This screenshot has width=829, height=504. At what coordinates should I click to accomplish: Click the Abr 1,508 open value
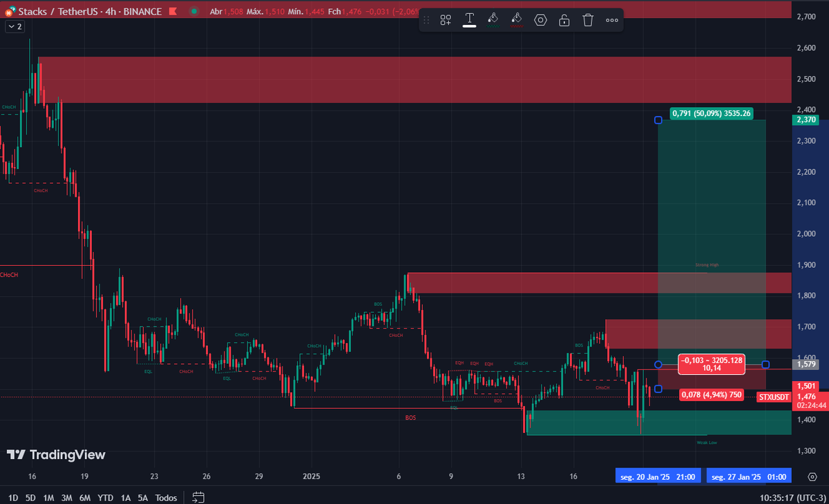pyautogui.click(x=235, y=12)
